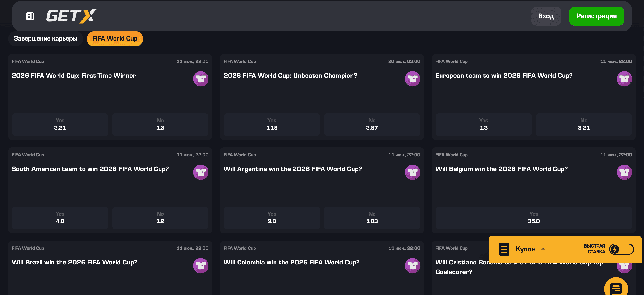Image resolution: width=644 pixels, height=295 pixels.
Task: Click the jersey icon on Argentina card
Action: [x=412, y=172]
